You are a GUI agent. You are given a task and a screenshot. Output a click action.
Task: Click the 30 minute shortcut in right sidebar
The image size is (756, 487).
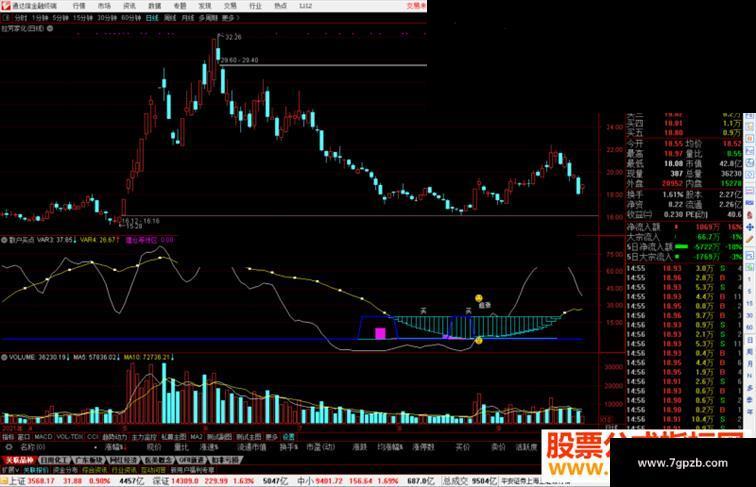point(750,315)
